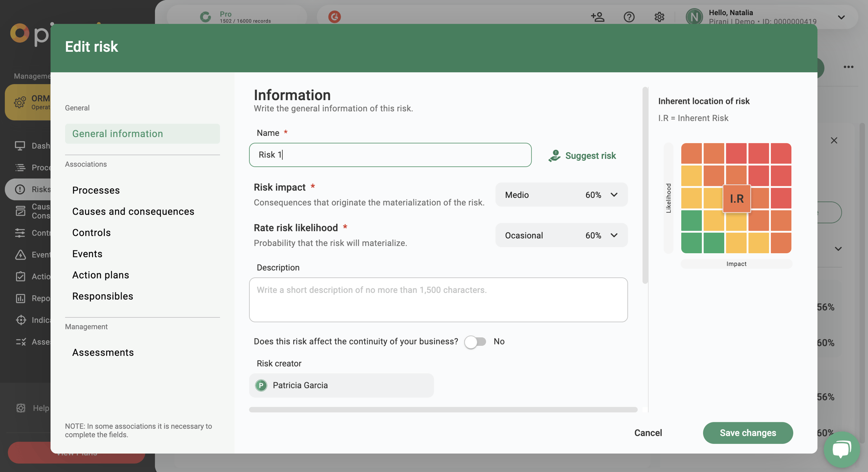Select the Dashboard icon in the sidebar
Screen dimensions: 868x472
21,146
